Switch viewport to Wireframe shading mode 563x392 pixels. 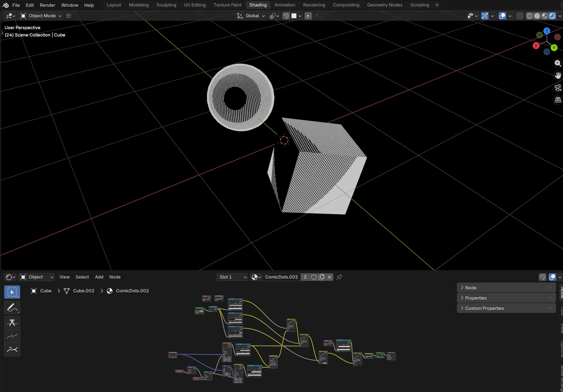click(530, 16)
